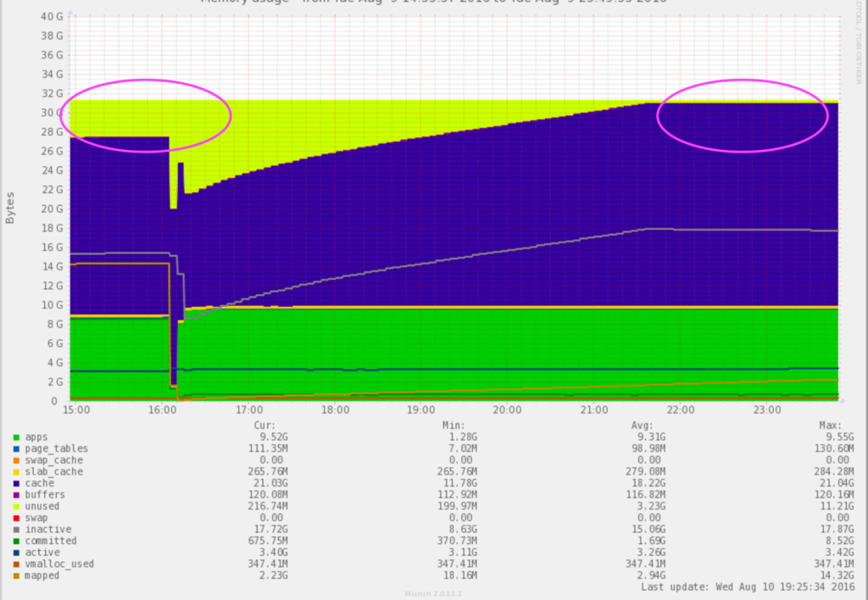Click the unused legend color swatch
This screenshot has width=868, height=600.
(16, 507)
